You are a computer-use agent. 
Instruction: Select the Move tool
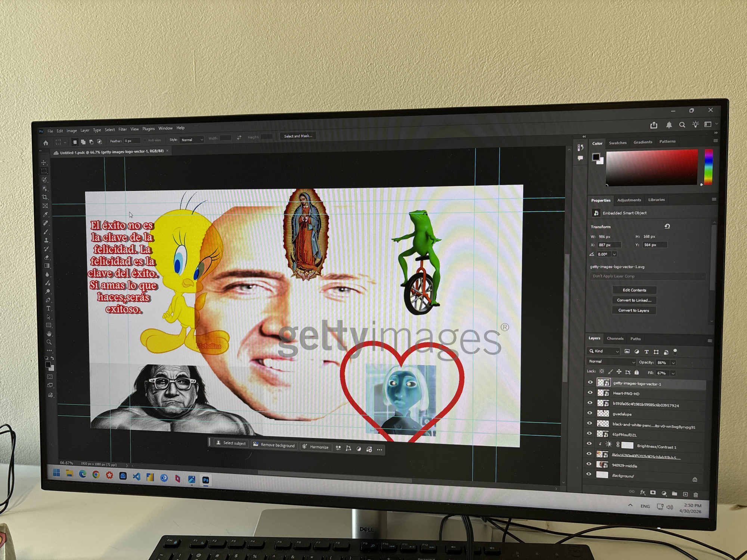(44, 162)
